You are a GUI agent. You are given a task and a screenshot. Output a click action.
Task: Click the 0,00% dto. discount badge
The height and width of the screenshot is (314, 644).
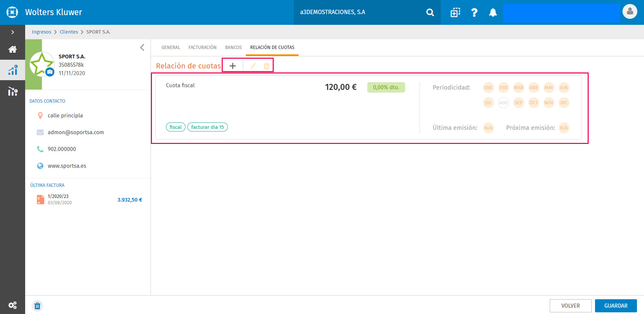pyautogui.click(x=386, y=87)
